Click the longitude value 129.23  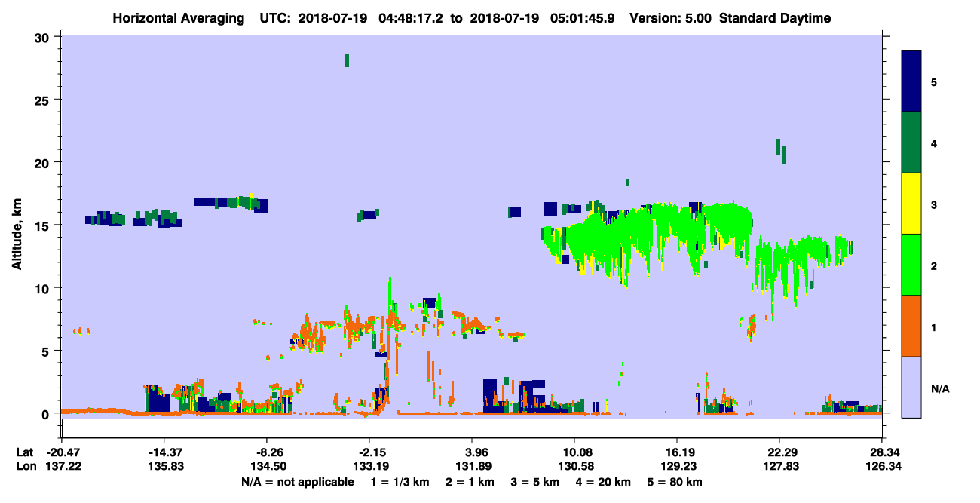tap(677, 466)
